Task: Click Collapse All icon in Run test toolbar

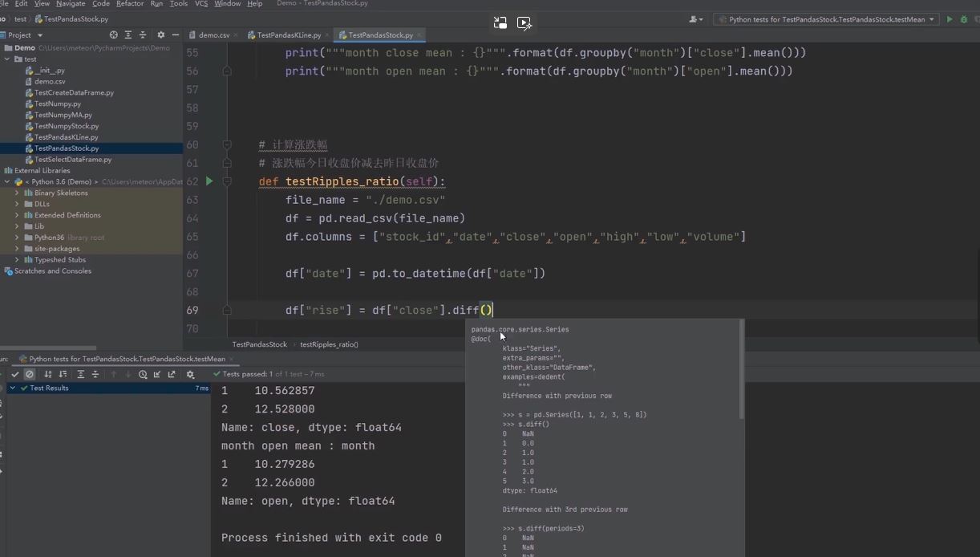Action: 95,374
